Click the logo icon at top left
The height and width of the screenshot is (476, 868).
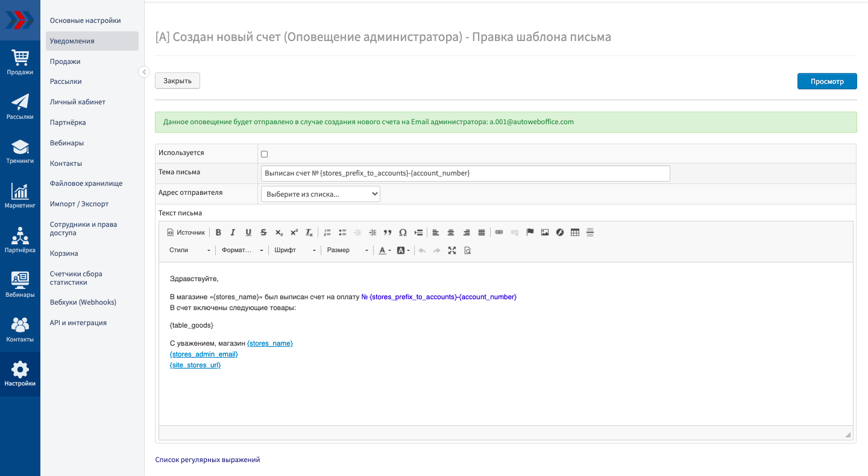click(20, 20)
